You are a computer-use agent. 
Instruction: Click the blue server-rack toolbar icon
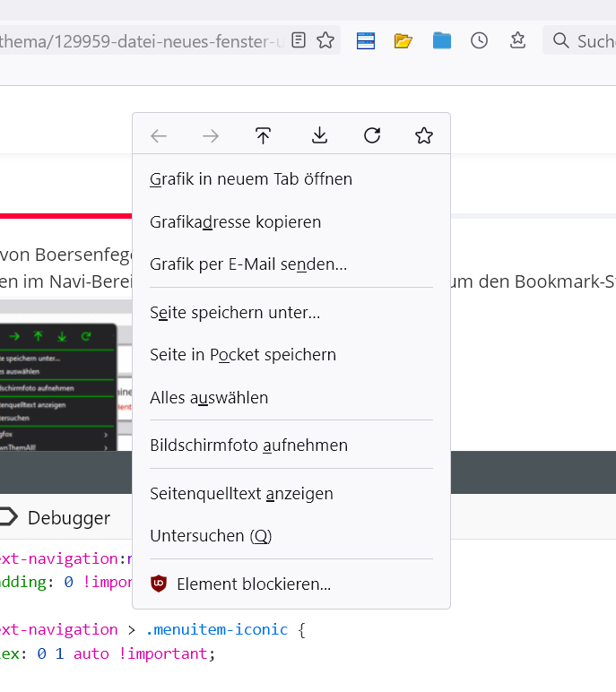(x=365, y=40)
